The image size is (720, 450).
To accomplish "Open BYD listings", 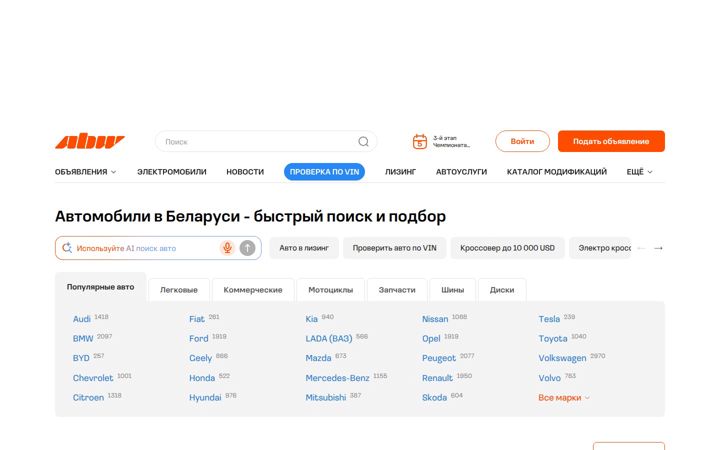I will 81,358.
